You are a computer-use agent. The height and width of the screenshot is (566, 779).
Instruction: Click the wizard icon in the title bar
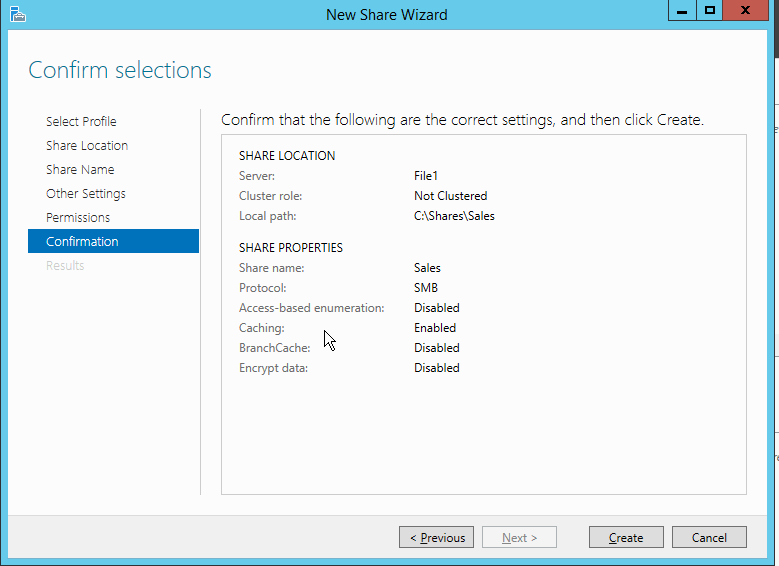click(x=17, y=14)
